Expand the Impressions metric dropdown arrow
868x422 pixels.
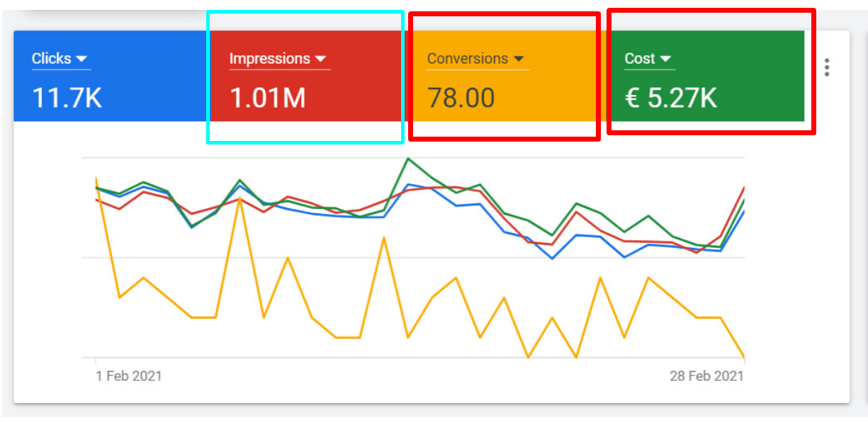click(320, 59)
